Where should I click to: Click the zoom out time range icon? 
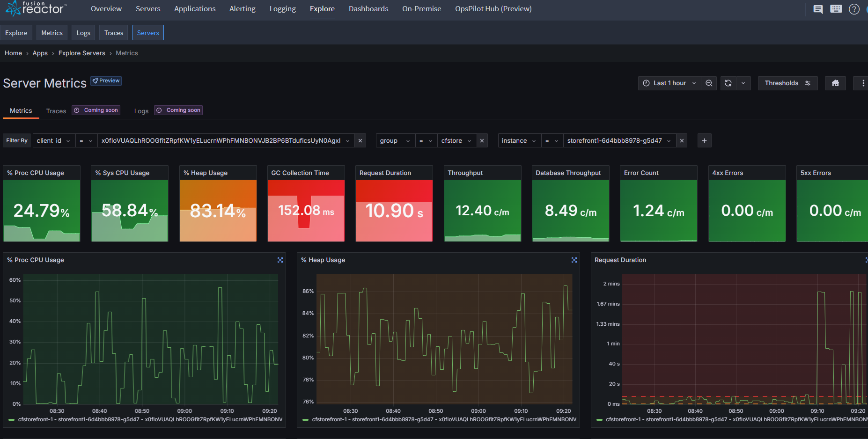(x=709, y=83)
